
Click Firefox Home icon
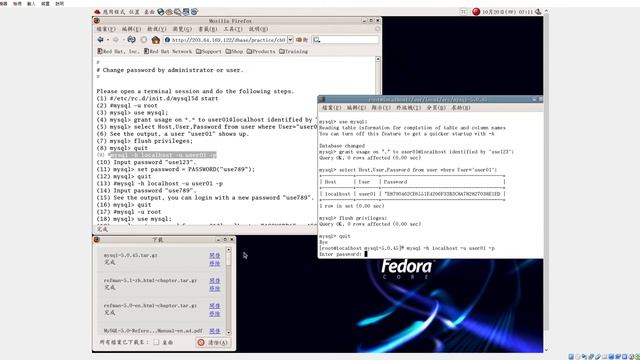pos(156,40)
